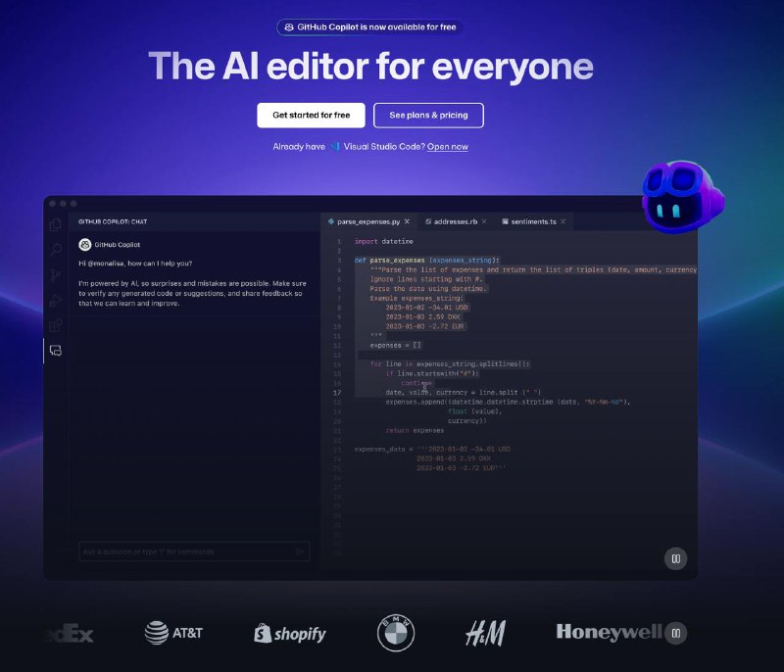The image size is (784, 672).
Task: Click the Shopify logo
Action: (290, 634)
